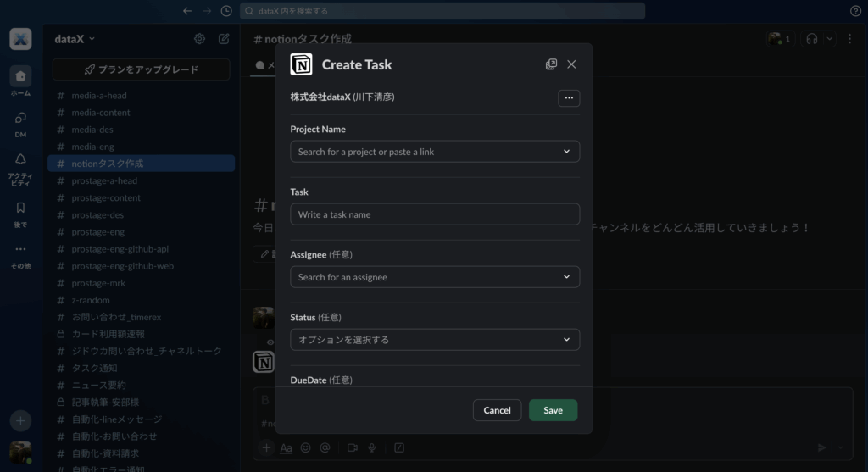This screenshot has height=472, width=868.
Task: Open the prostage-eng-github-api channel
Action: pyautogui.click(x=142, y=249)
